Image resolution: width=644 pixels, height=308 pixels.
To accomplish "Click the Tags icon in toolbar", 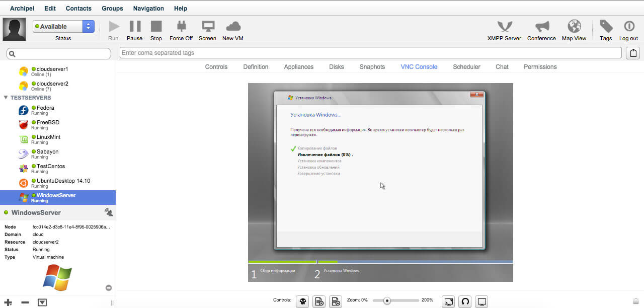I will click(x=606, y=27).
